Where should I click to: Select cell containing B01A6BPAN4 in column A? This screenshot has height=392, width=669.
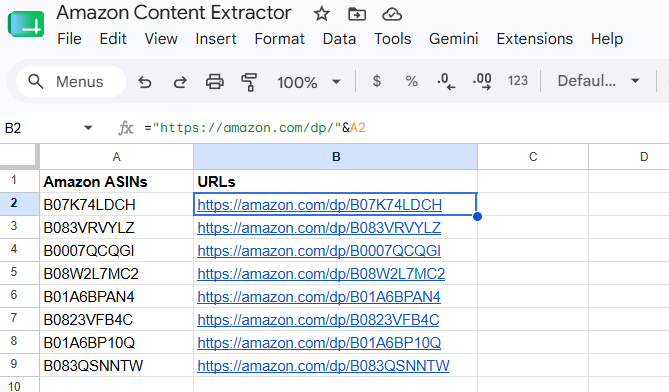tap(116, 296)
